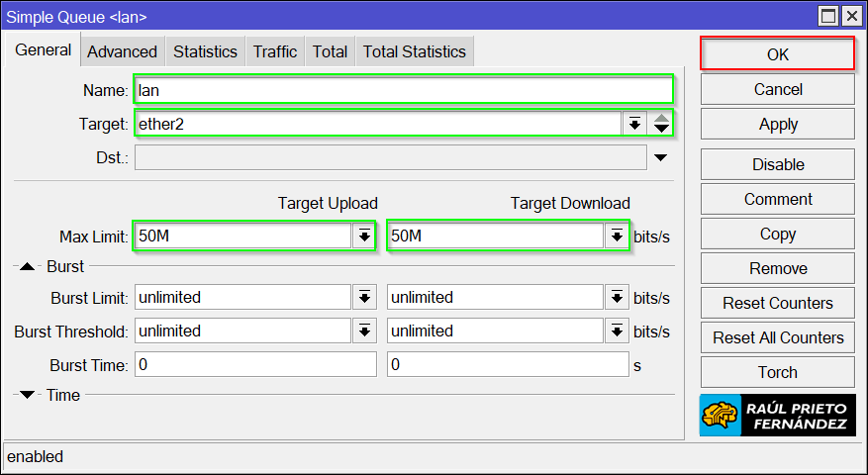Open Burst Threshold download dropdown
Screen dimensions: 868x475
pos(617,331)
